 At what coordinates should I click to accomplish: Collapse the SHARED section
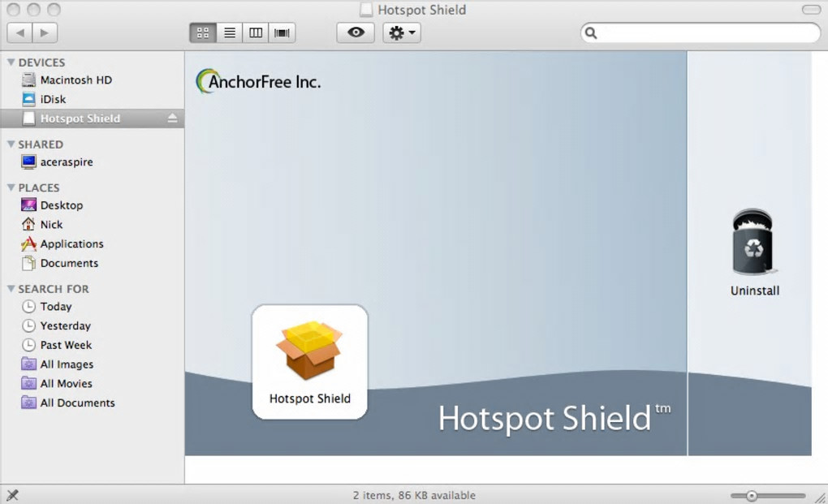click(11, 144)
